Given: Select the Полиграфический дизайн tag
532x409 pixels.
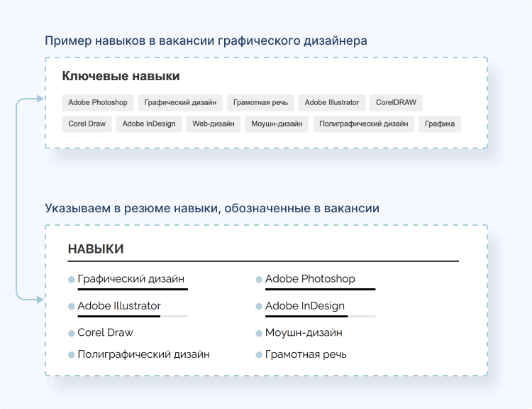Looking at the screenshot, I should tap(363, 124).
